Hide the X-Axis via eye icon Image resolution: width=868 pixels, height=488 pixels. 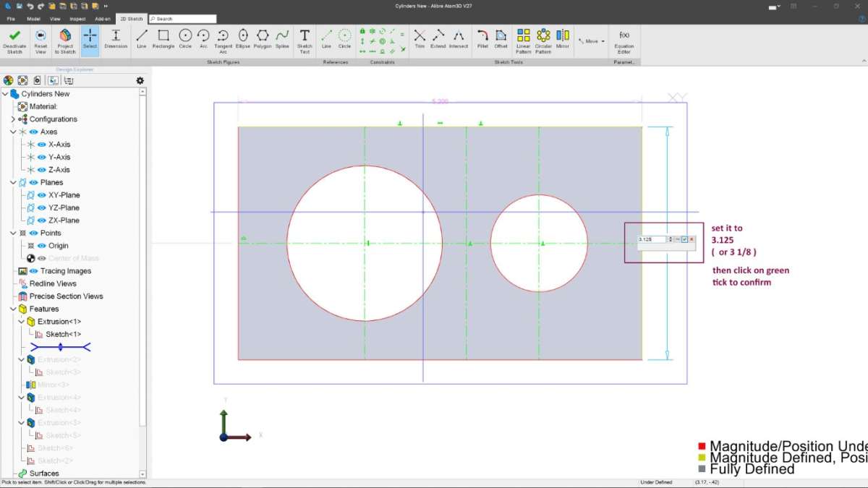41,145
